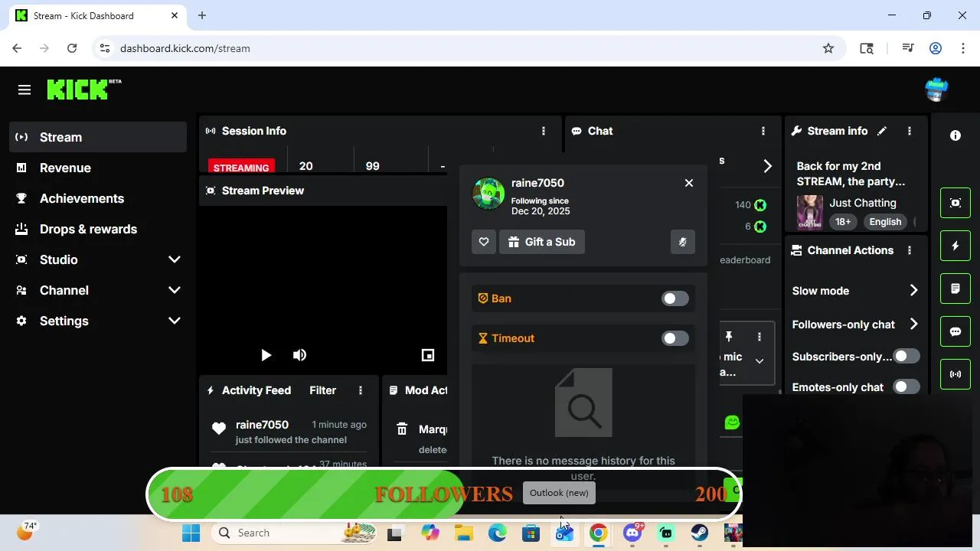Open the Activity Feed Filter
This screenshot has width=980, height=551.
pos(322,390)
